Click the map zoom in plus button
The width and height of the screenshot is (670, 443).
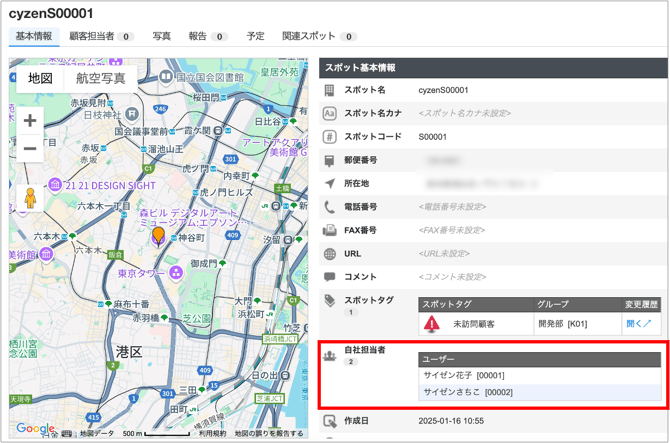tap(30, 121)
